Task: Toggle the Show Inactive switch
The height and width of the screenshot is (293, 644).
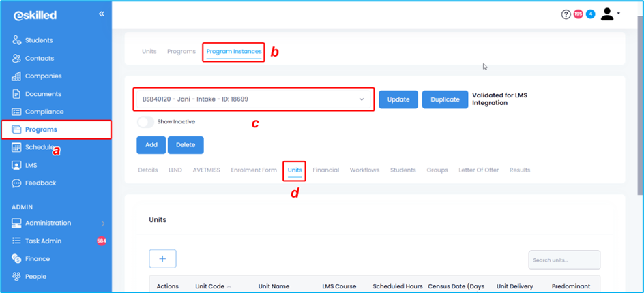Action: pyautogui.click(x=145, y=122)
